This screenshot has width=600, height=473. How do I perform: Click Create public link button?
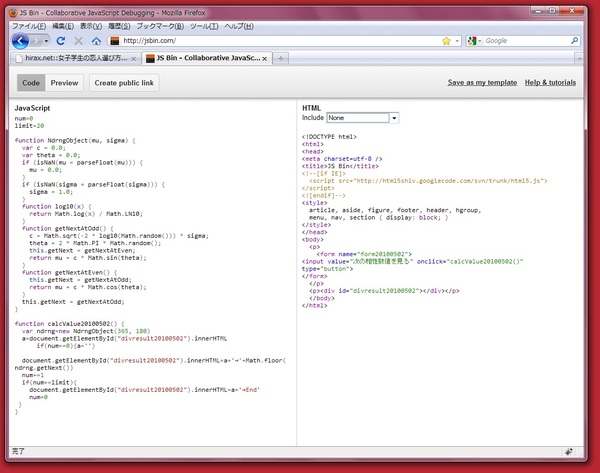point(124,83)
